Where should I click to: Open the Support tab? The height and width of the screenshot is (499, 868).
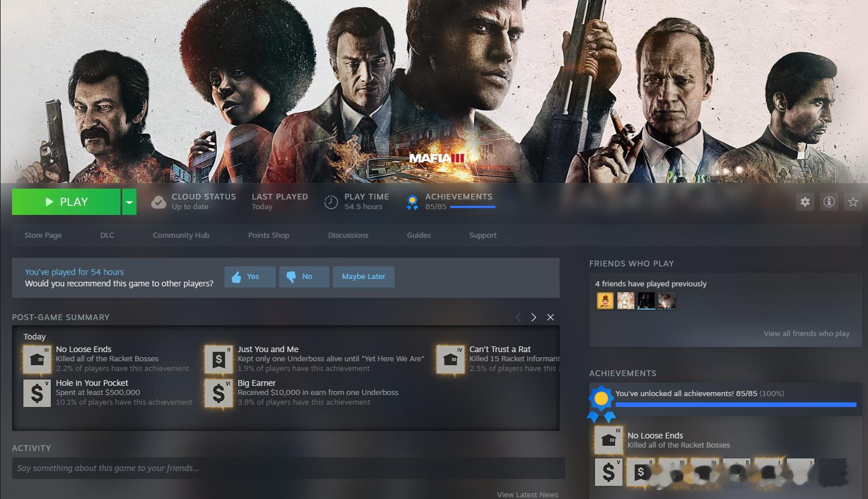click(x=483, y=235)
